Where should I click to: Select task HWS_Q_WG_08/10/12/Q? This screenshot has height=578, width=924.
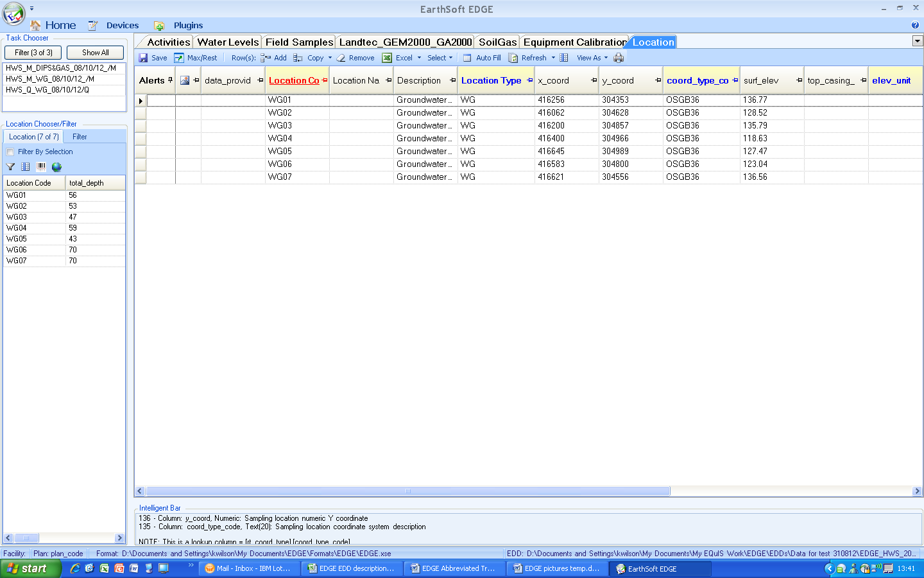(x=64, y=90)
